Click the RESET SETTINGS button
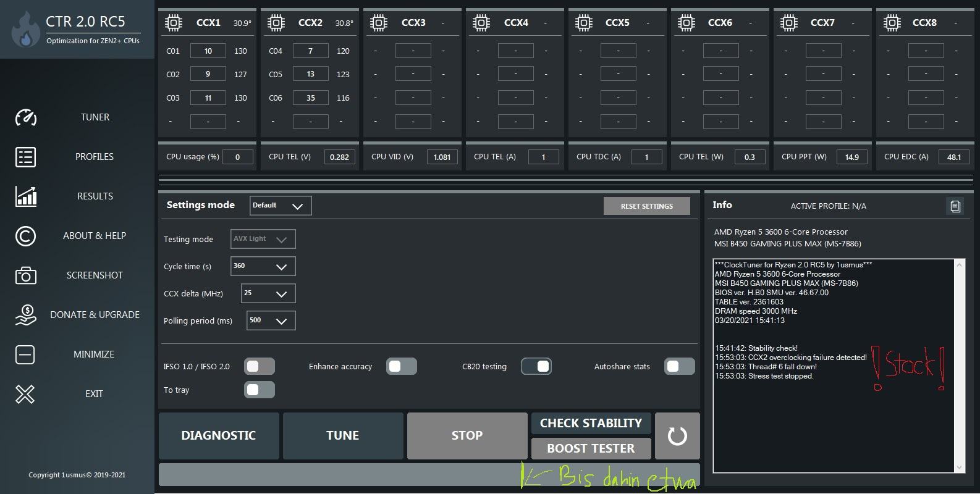 tap(647, 206)
